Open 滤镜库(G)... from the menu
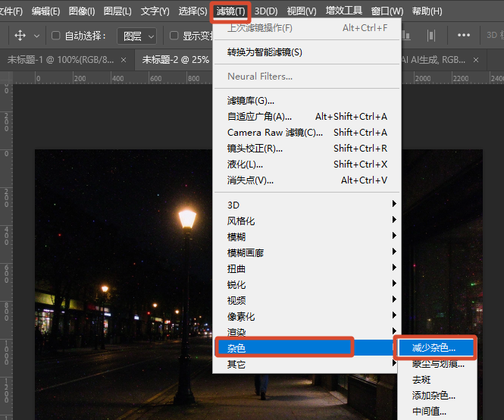This screenshot has width=504, height=420. [307, 101]
